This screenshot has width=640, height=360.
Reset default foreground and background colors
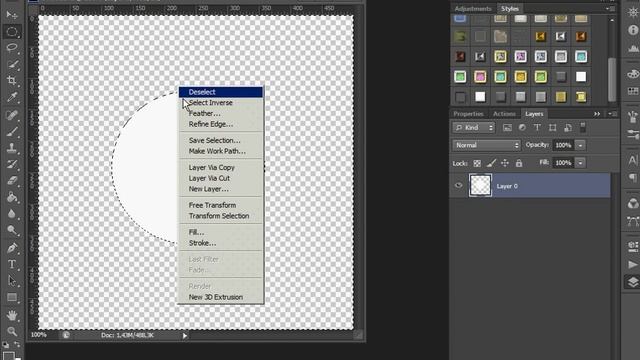(6, 345)
